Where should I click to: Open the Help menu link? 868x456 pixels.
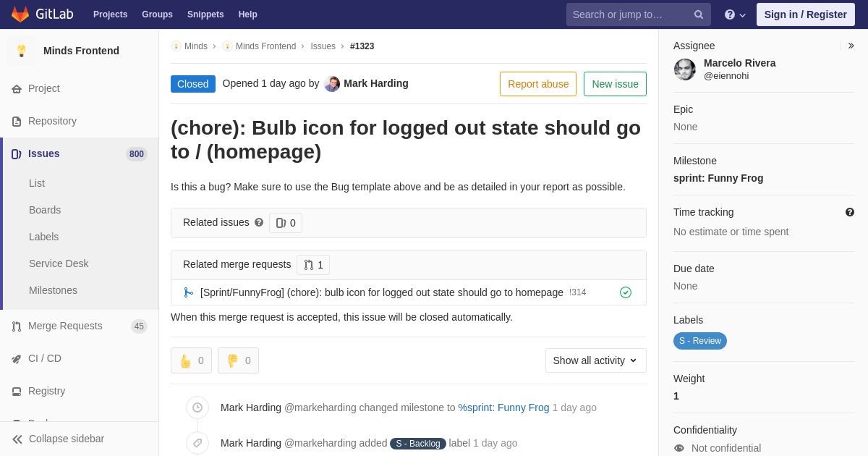pos(248,14)
